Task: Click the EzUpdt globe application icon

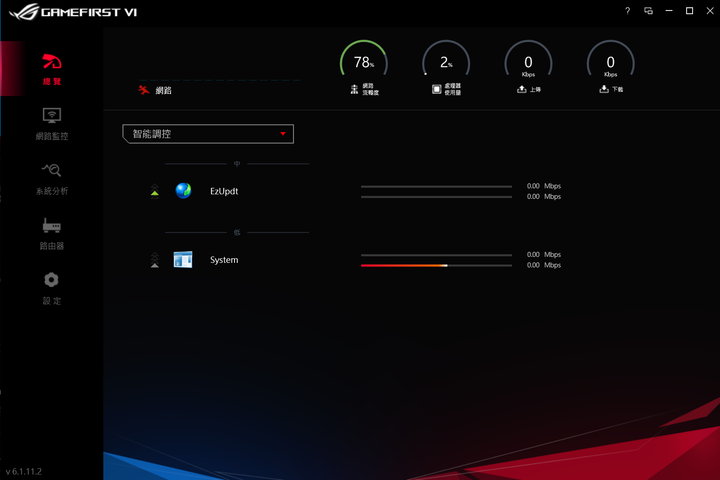Action: coord(183,191)
